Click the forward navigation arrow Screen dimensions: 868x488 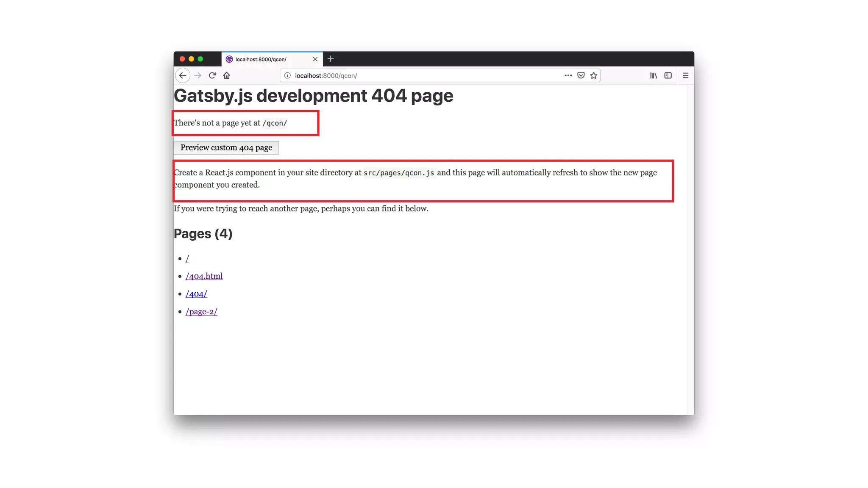tap(198, 75)
